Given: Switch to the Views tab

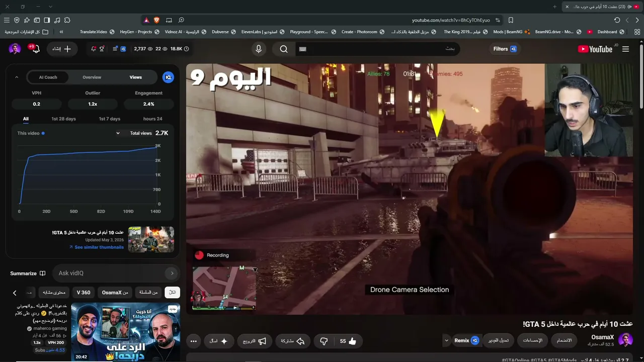Looking at the screenshot, I should [x=136, y=77].
